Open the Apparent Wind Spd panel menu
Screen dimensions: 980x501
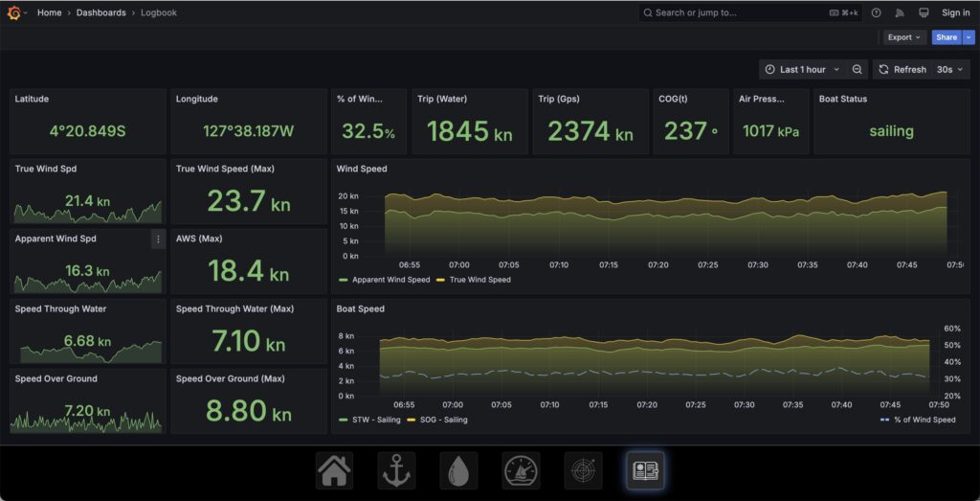[x=158, y=239]
